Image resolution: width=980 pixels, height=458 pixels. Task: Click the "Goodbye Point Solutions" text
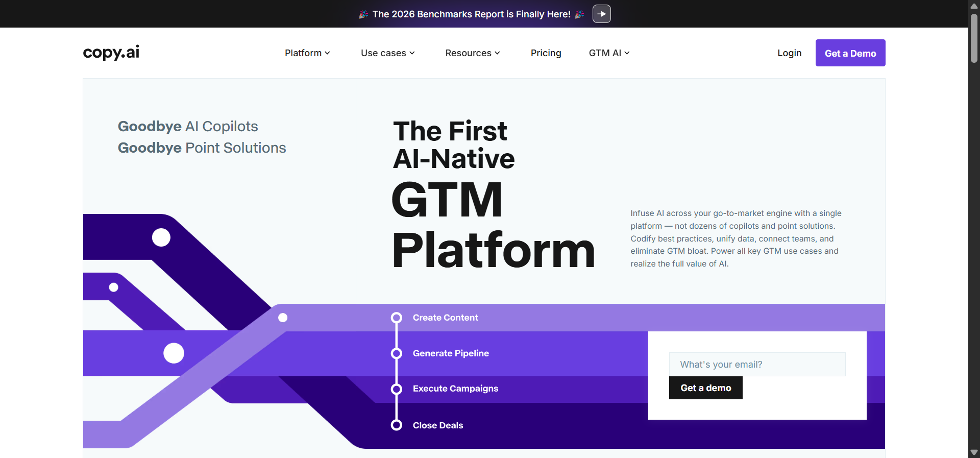click(x=202, y=148)
